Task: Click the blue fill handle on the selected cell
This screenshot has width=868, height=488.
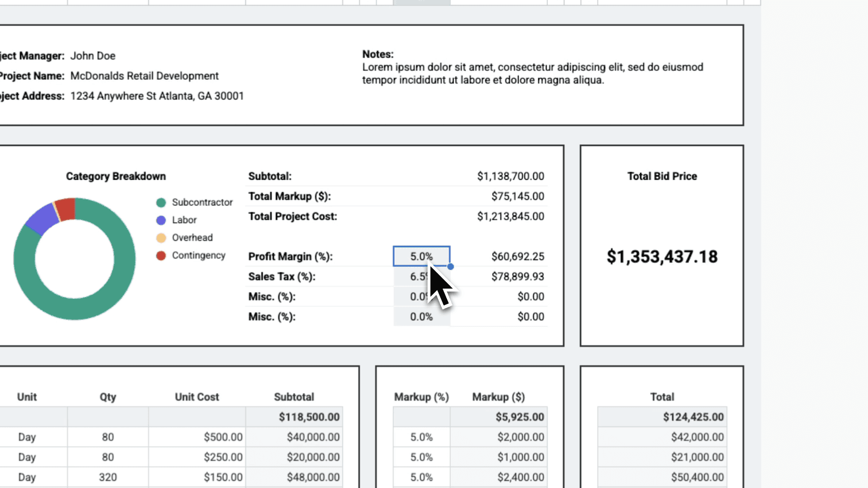Action: pos(450,266)
